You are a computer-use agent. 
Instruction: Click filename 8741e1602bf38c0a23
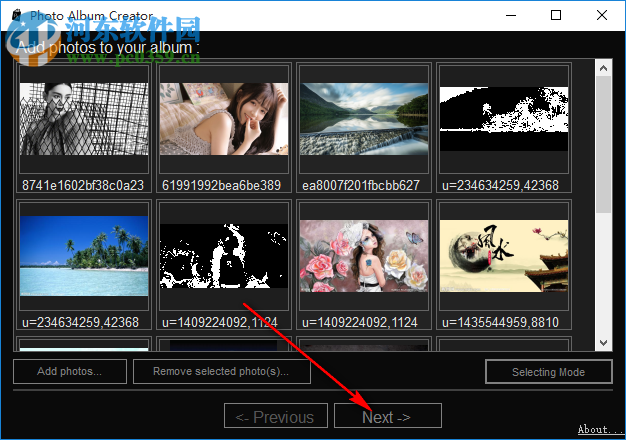83,185
